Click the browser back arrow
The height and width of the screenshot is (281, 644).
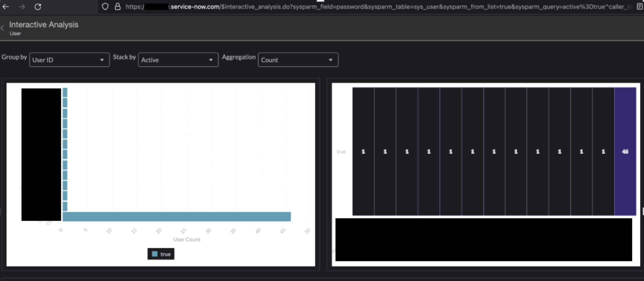pyautogui.click(x=6, y=7)
